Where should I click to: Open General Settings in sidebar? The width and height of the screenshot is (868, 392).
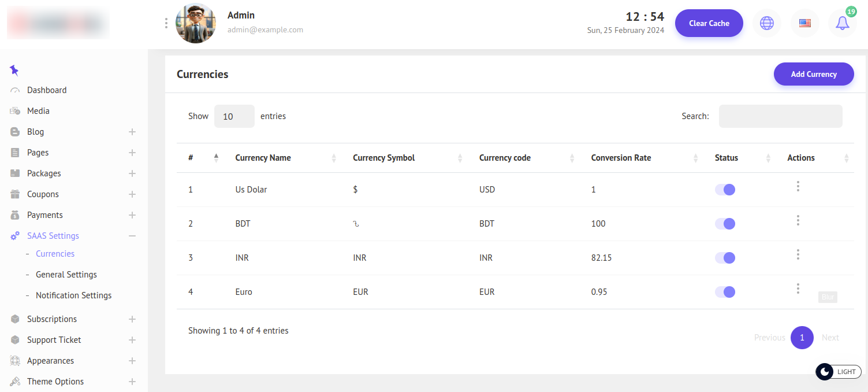point(66,275)
